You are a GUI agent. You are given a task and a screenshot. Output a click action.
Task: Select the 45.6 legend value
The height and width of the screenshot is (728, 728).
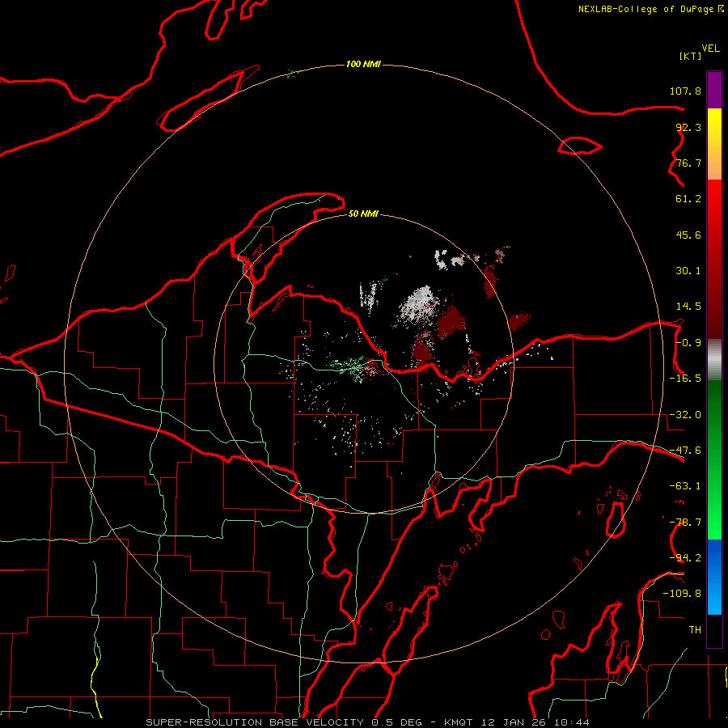pos(688,235)
